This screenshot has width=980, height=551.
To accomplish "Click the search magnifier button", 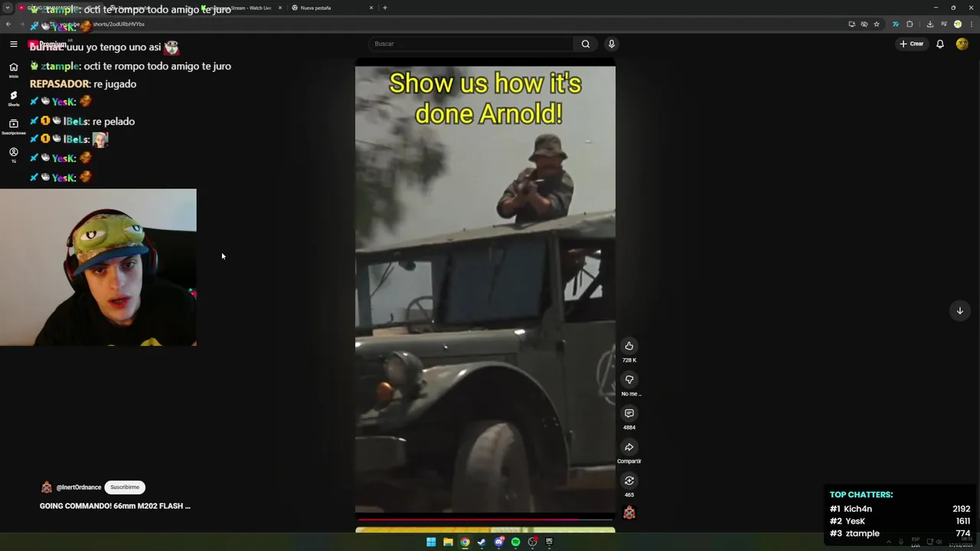I will (x=586, y=44).
